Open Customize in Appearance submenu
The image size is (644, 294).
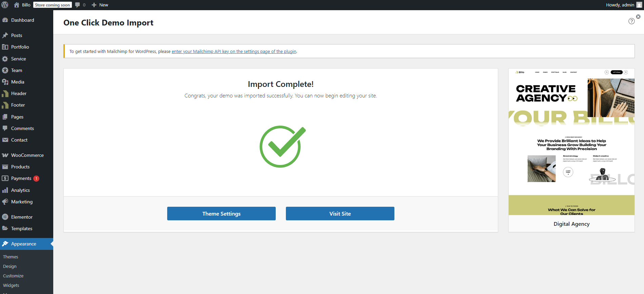pyautogui.click(x=13, y=276)
